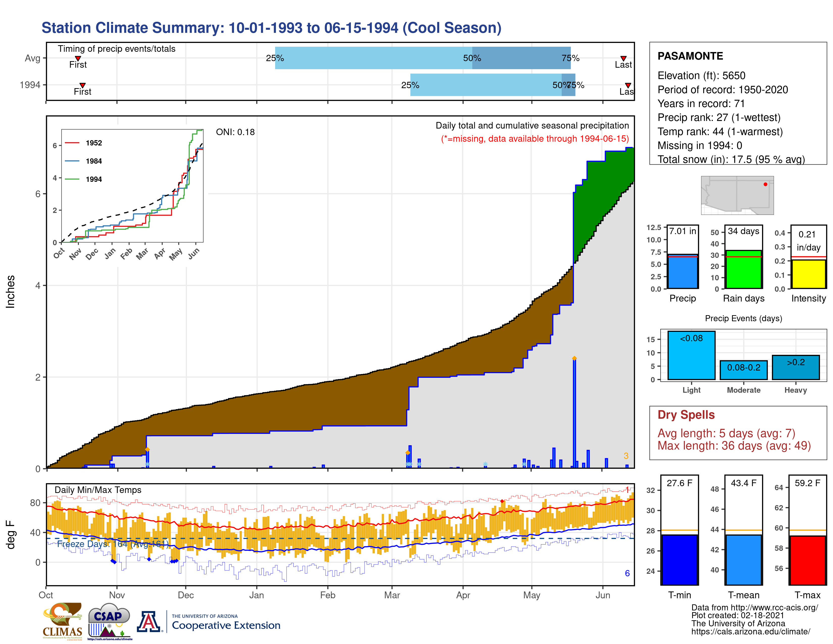Viewport: 833px width, 644px height.
Task: Click the blue Precip total bar
Action: tap(683, 272)
